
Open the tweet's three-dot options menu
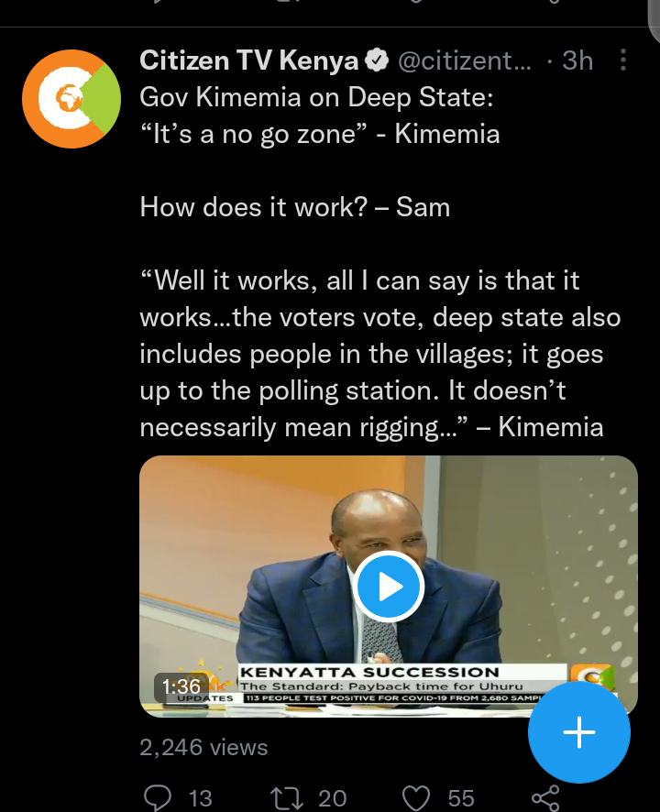(x=623, y=60)
